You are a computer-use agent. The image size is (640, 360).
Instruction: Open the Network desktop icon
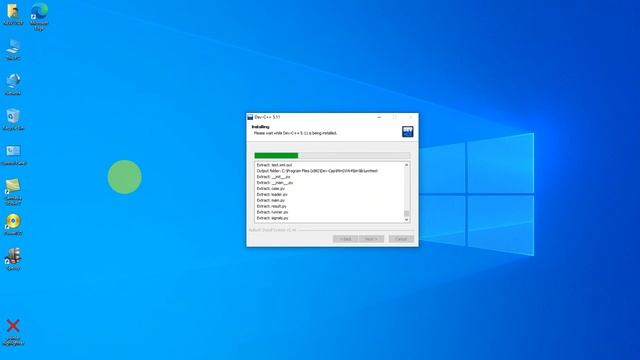[x=13, y=84]
